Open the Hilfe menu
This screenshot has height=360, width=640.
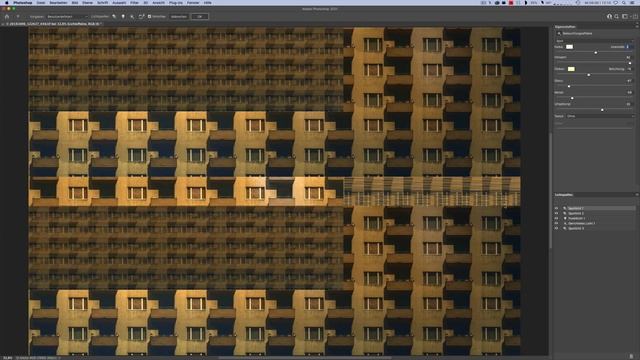(207, 2)
